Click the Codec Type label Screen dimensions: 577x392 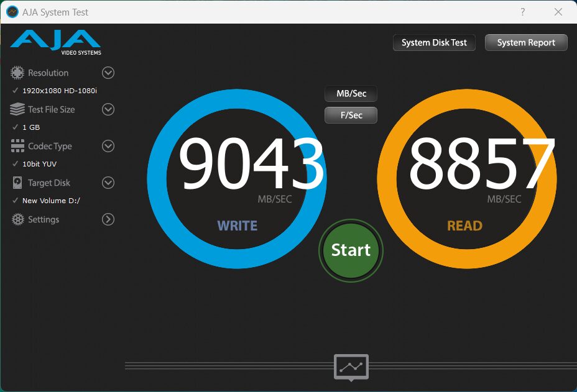50,147
